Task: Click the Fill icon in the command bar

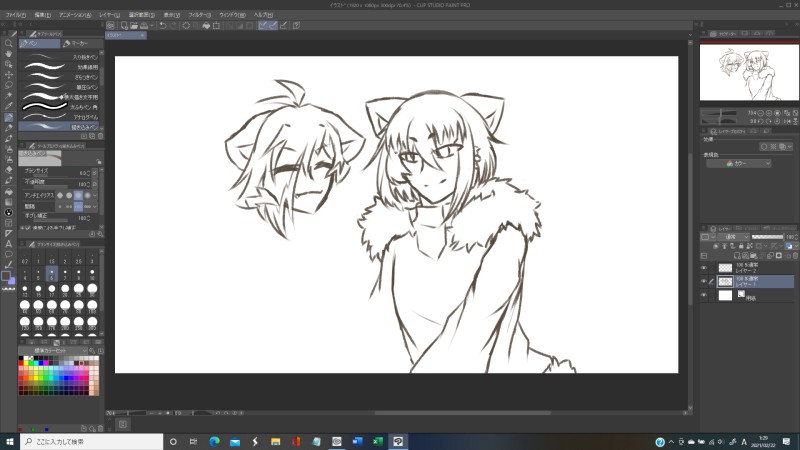Action: click(206, 26)
